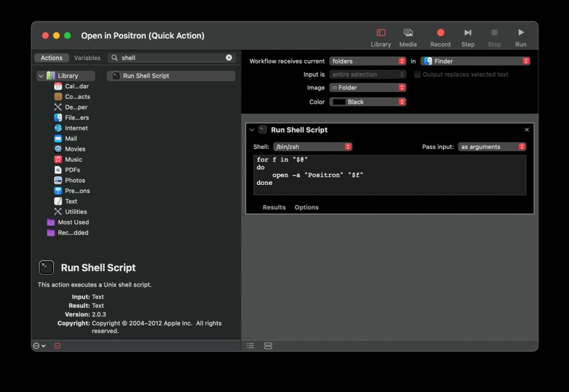Click the Step toolbar button
Viewport: 569px width, 392px height.
tap(468, 38)
